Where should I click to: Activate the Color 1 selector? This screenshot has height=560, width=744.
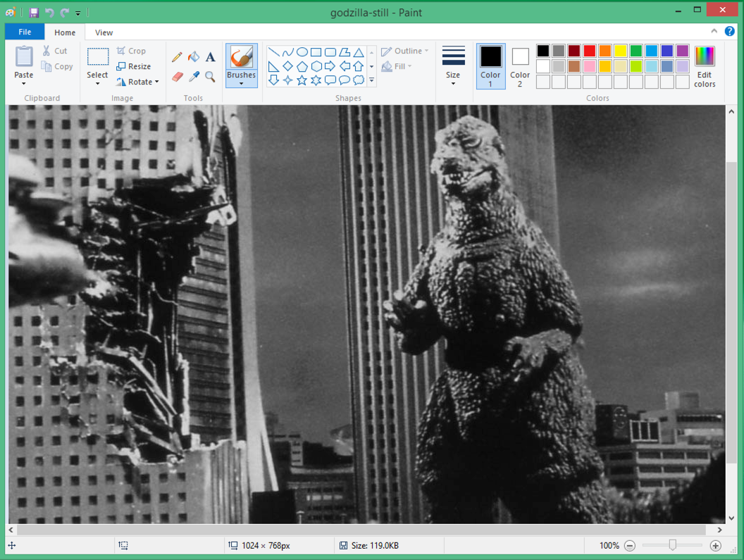click(x=490, y=66)
